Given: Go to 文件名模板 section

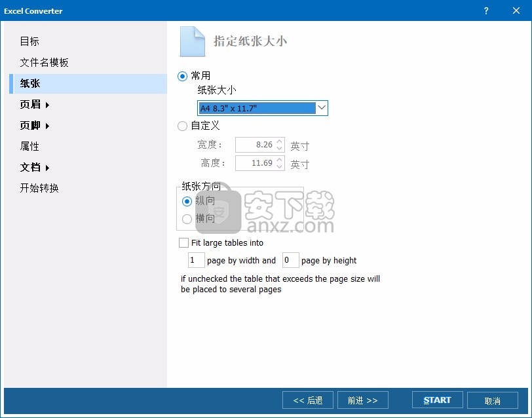Looking at the screenshot, I should (x=44, y=62).
